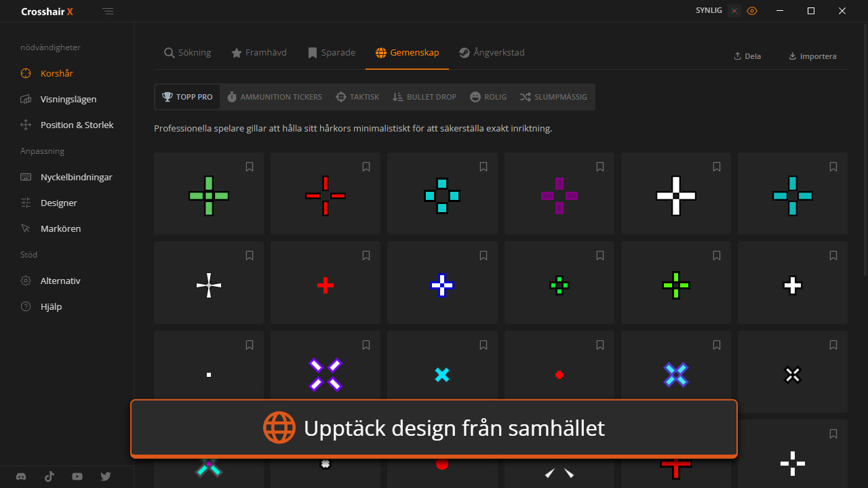This screenshot has width=868, height=488.
Task: Open the Discord link icon
Action: 21,476
